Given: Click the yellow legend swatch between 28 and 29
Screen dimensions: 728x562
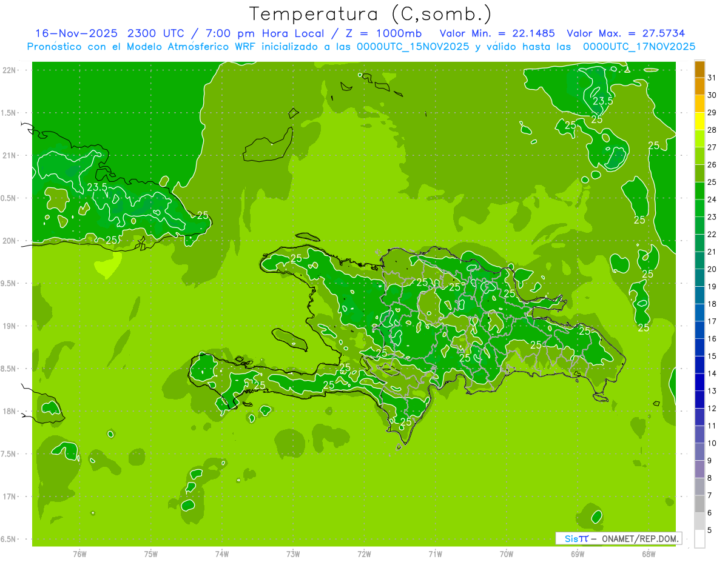Looking at the screenshot, I should (699, 121).
